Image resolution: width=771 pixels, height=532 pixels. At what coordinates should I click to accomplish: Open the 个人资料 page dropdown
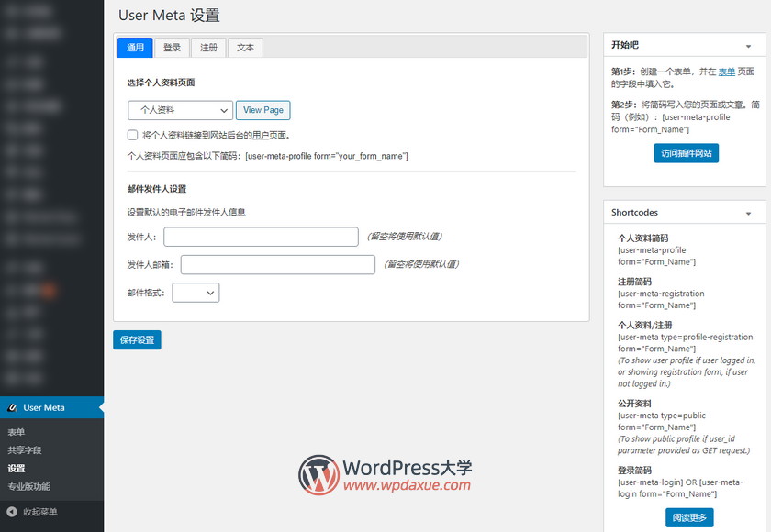[x=180, y=110]
